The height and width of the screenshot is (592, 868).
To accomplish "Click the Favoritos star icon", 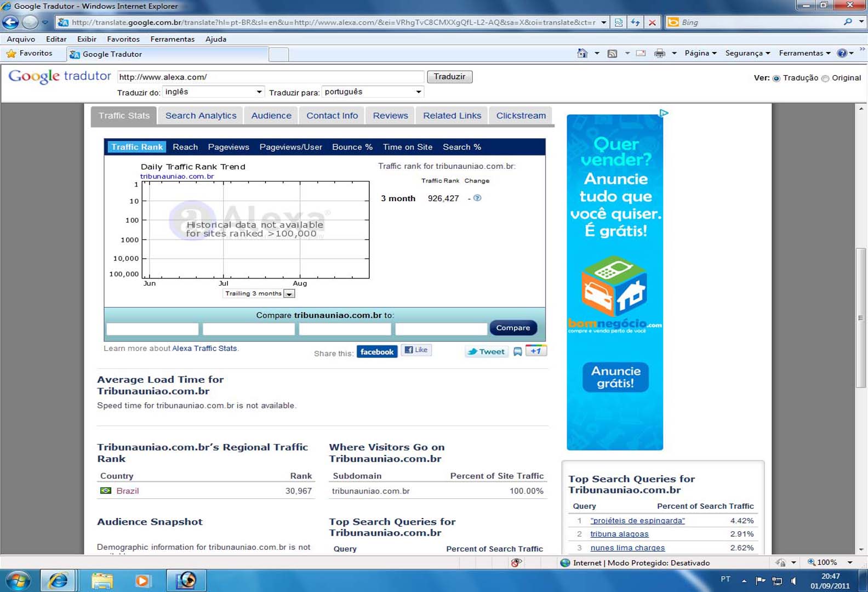I will (x=11, y=53).
